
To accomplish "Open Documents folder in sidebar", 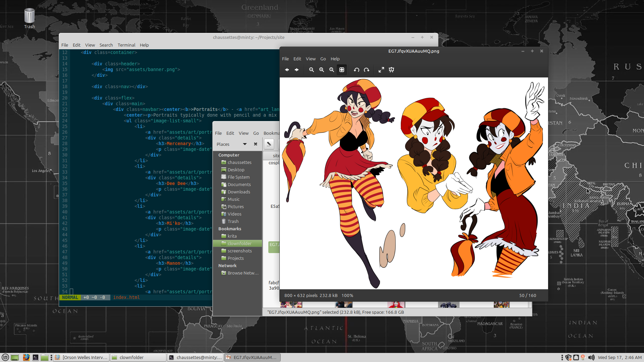I will point(237,184).
